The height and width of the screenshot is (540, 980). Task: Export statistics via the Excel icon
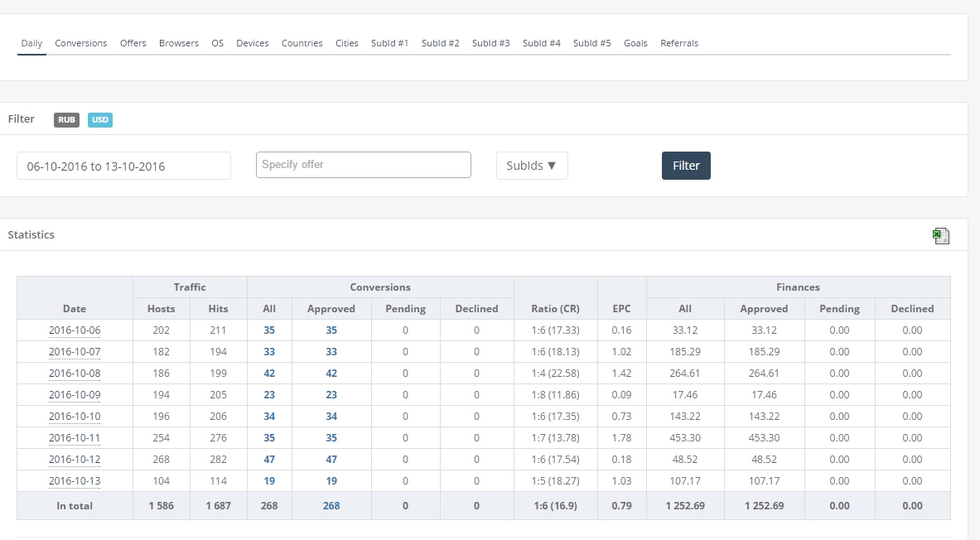coord(940,236)
